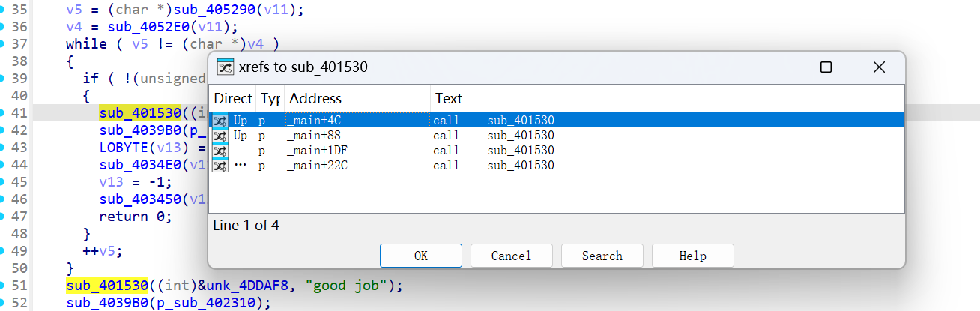Open Search in the xrefs dialog
980x311 pixels.
(602, 256)
